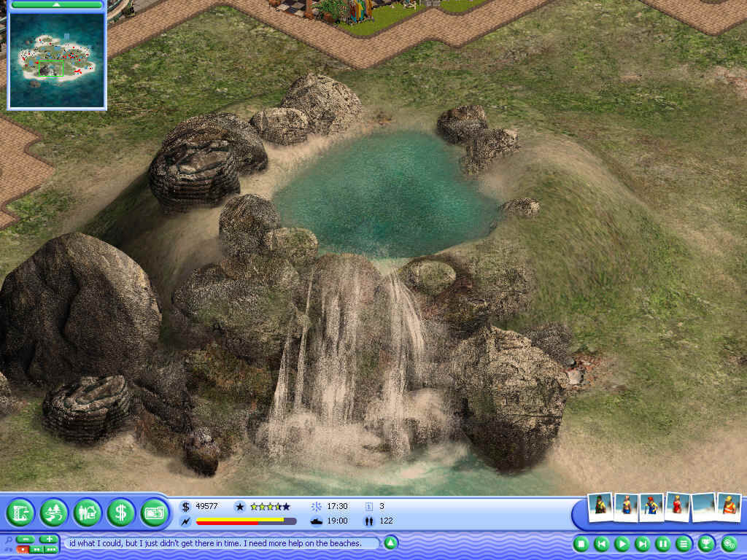747x560 pixels.
Task: Click the day number 3
Action: pos(382,507)
